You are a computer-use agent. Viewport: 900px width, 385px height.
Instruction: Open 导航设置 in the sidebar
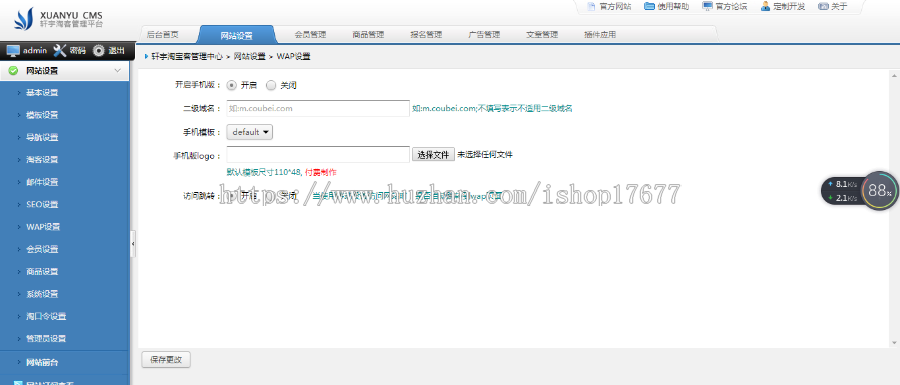(42, 138)
